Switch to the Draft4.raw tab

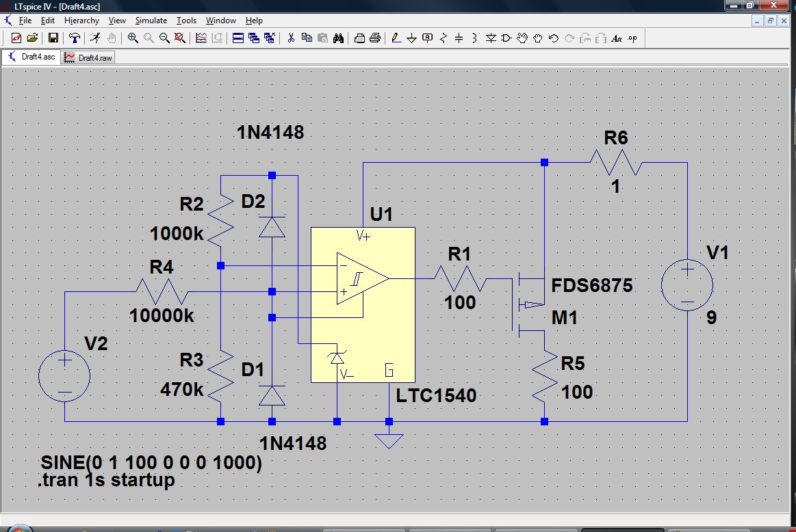coord(88,58)
